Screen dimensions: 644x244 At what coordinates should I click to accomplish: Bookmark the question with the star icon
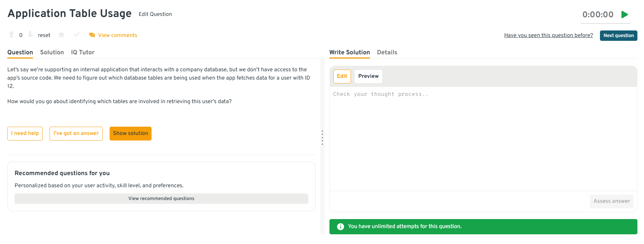pyautogui.click(x=61, y=35)
